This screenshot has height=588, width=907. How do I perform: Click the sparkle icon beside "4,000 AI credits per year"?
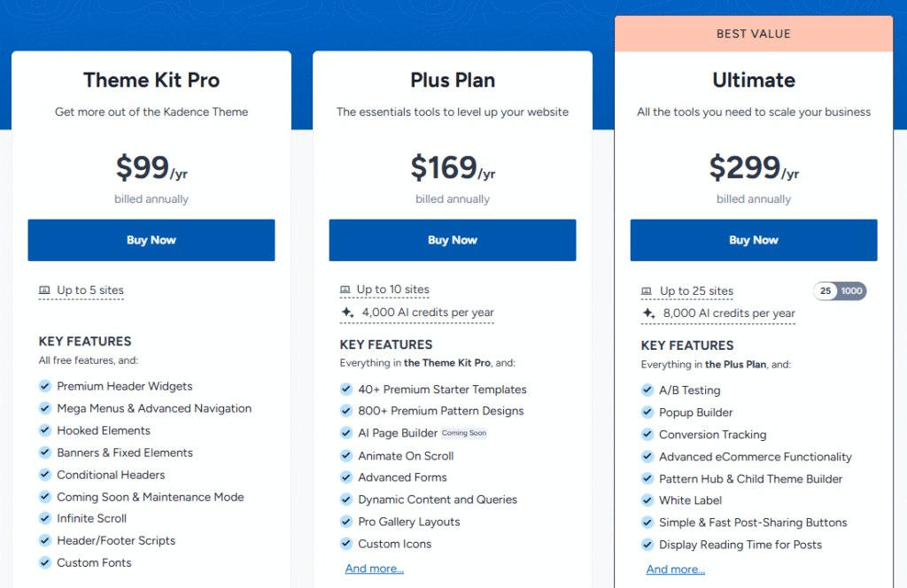click(345, 313)
